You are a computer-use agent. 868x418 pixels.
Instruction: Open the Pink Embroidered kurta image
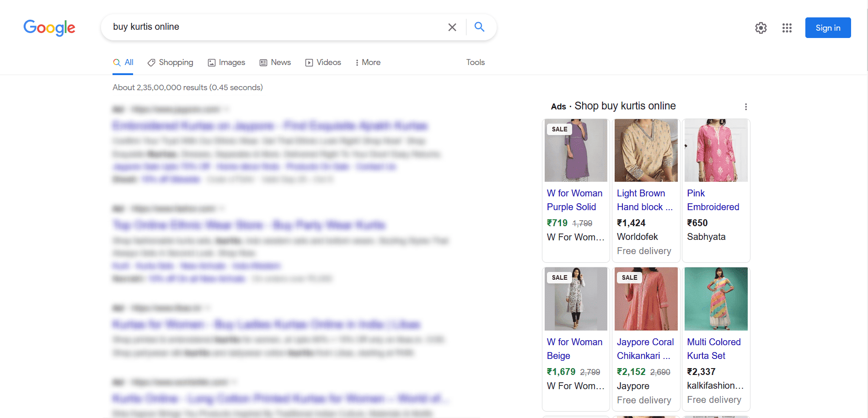[716, 150]
